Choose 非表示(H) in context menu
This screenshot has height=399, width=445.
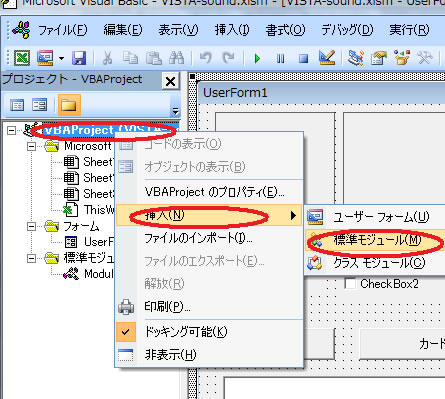[209, 354]
